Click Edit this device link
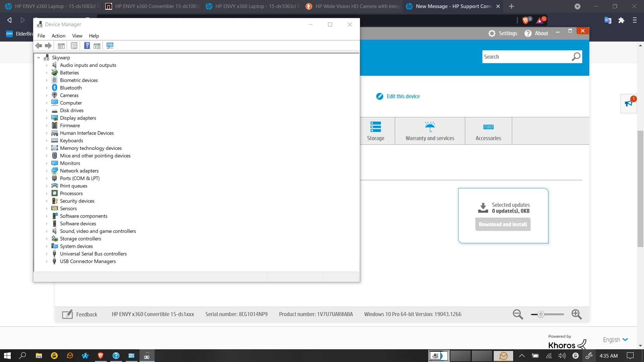This screenshot has width=644, height=362. [403, 96]
